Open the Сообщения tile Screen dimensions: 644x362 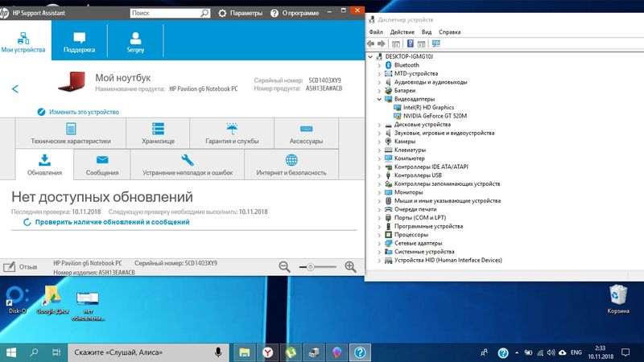102,165
